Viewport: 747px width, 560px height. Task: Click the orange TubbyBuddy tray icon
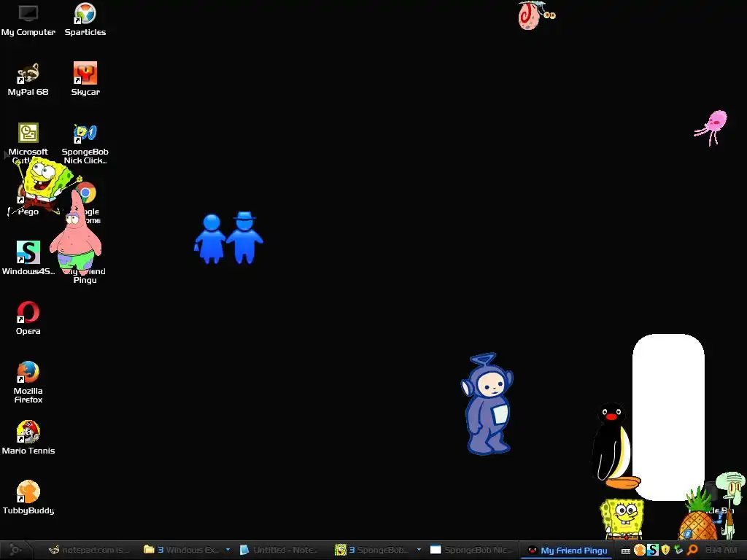point(639,550)
